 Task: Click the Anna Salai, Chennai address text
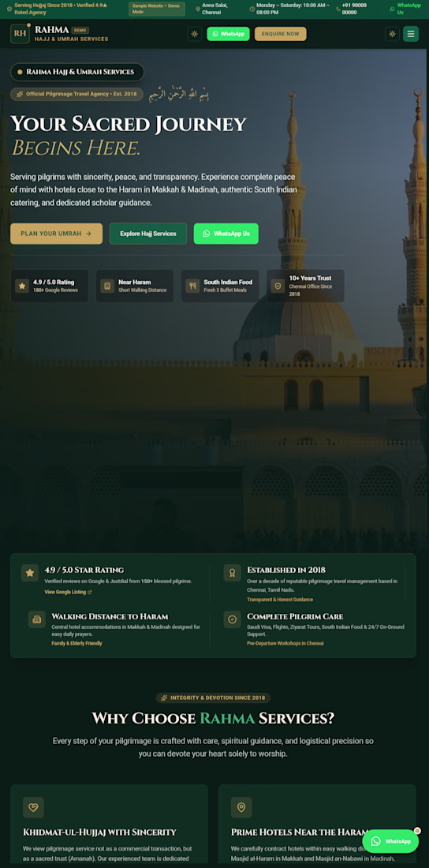(x=216, y=9)
